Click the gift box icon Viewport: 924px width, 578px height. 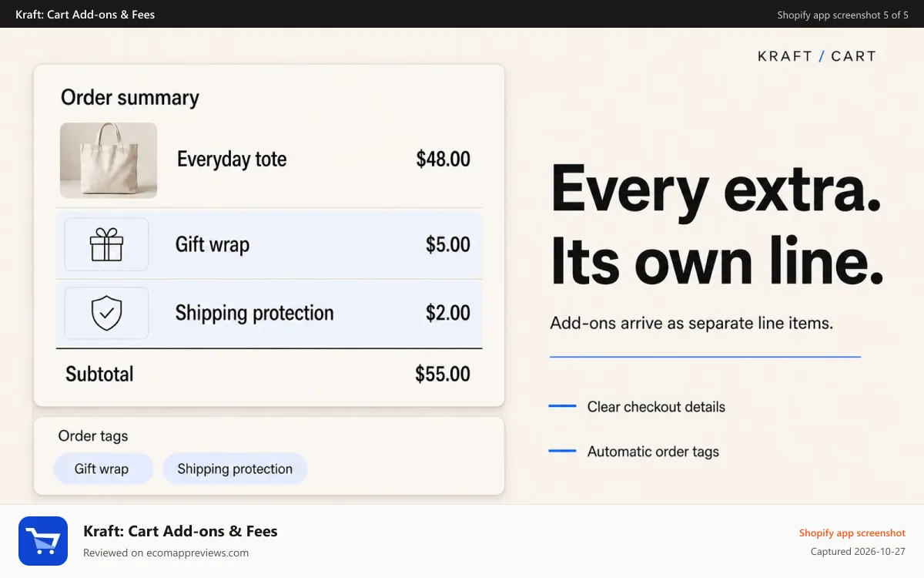pos(106,244)
